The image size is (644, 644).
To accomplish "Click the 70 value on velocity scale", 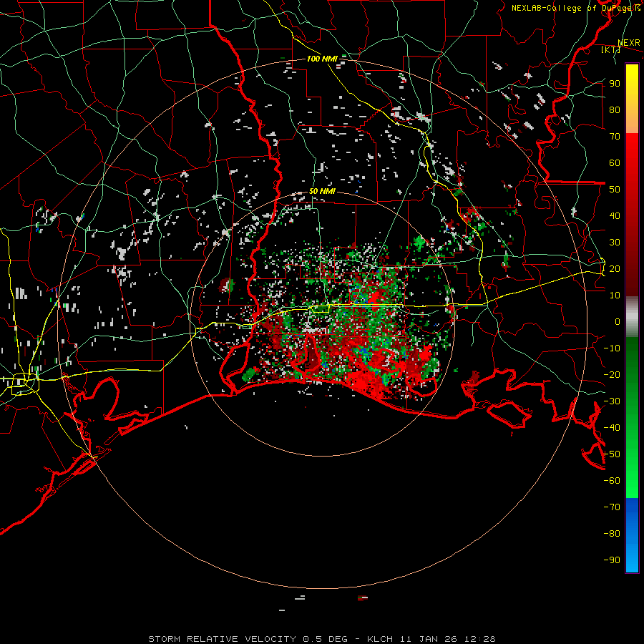I will point(615,137).
